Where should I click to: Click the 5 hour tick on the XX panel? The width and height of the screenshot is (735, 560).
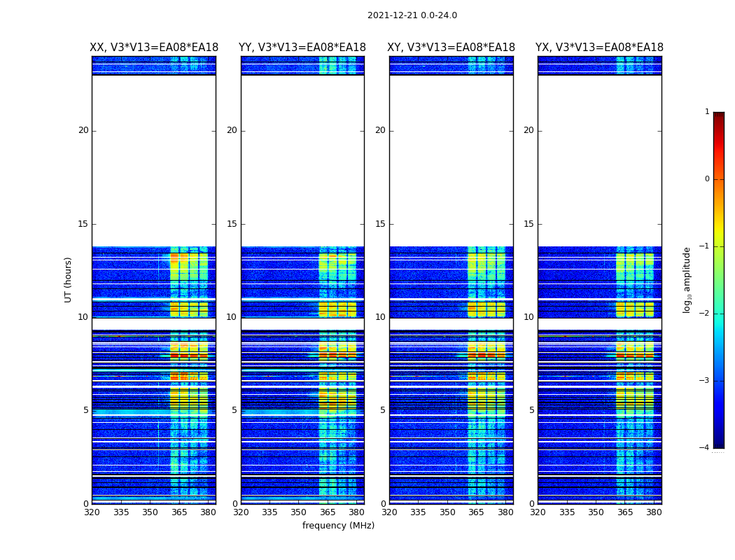[86, 410]
